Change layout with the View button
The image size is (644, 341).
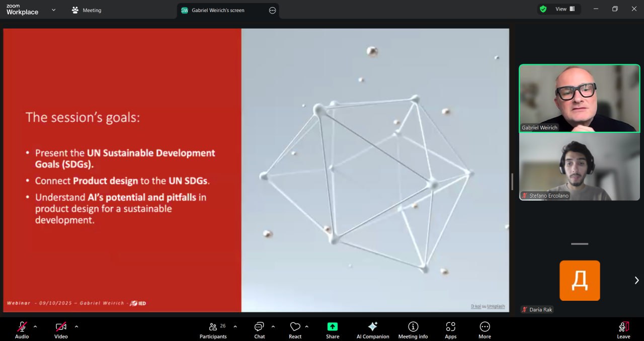(x=565, y=9)
